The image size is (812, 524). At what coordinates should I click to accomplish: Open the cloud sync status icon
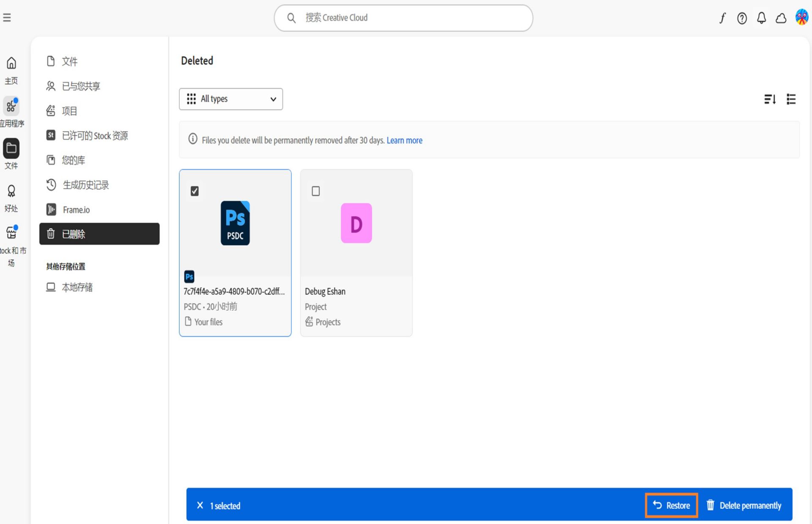(781, 18)
